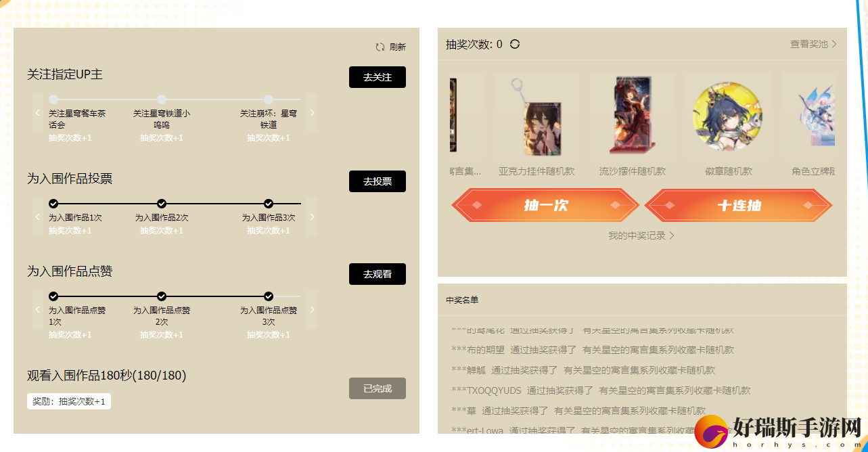Viewport: 868px width, 452px height.
Task: Select the 流沙摆件随机款 prize image
Action: click(633, 116)
